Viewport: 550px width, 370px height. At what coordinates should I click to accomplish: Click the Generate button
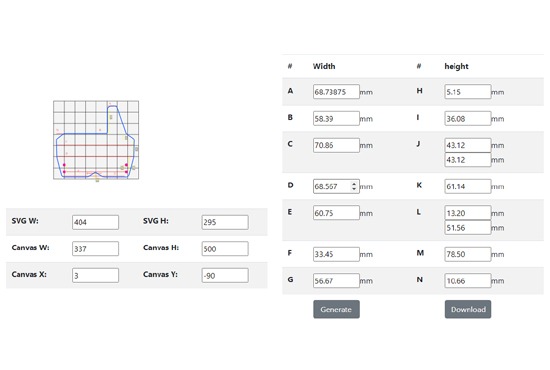[x=336, y=309]
